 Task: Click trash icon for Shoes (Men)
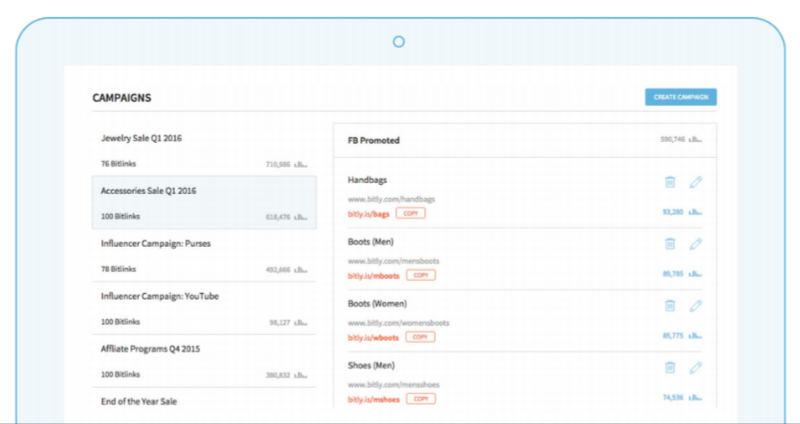(670, 367)
